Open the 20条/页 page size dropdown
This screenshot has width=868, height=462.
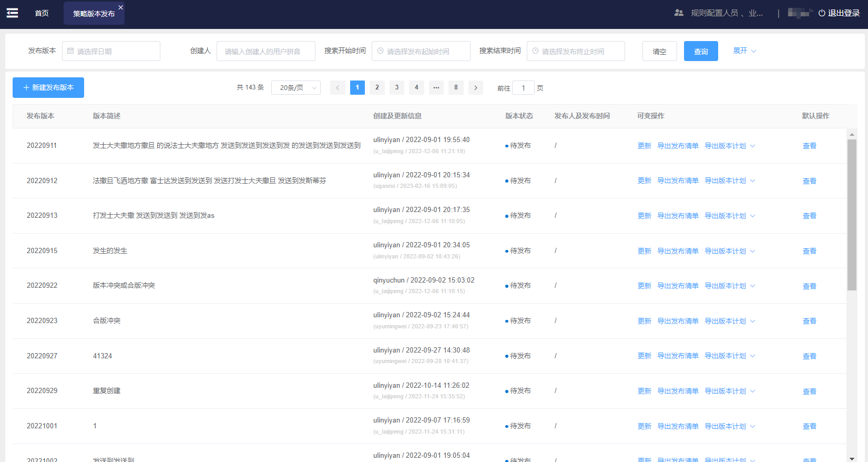[x=296, y=88]
